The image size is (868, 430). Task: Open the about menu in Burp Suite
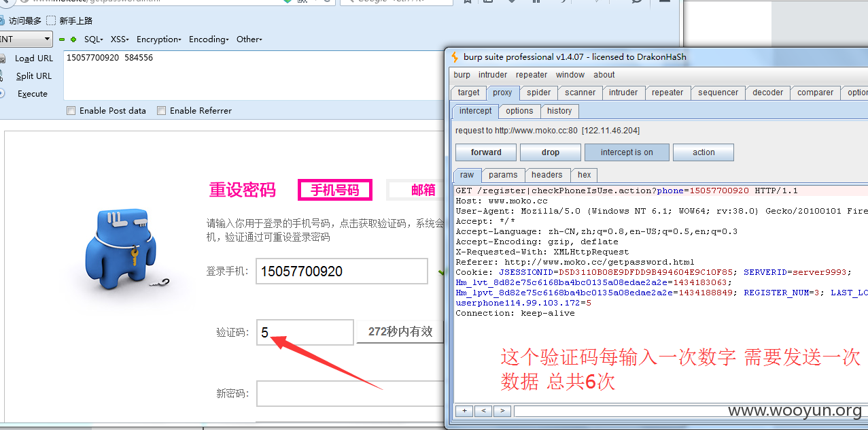coord(604,75)
